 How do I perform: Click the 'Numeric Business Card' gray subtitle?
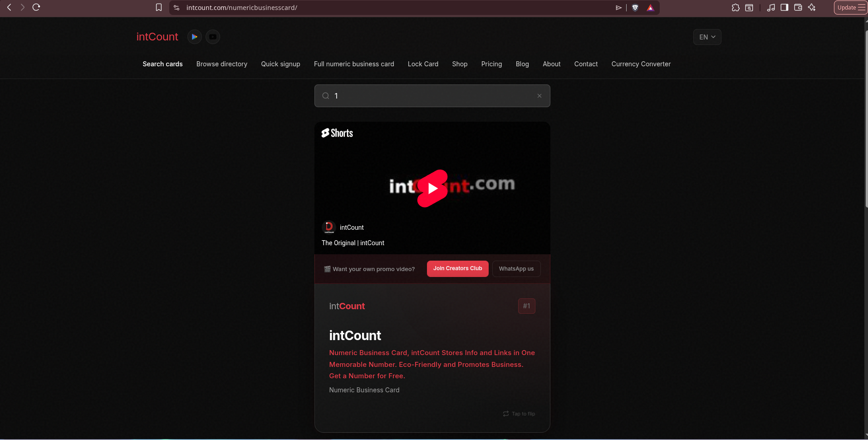coord(364,390)
